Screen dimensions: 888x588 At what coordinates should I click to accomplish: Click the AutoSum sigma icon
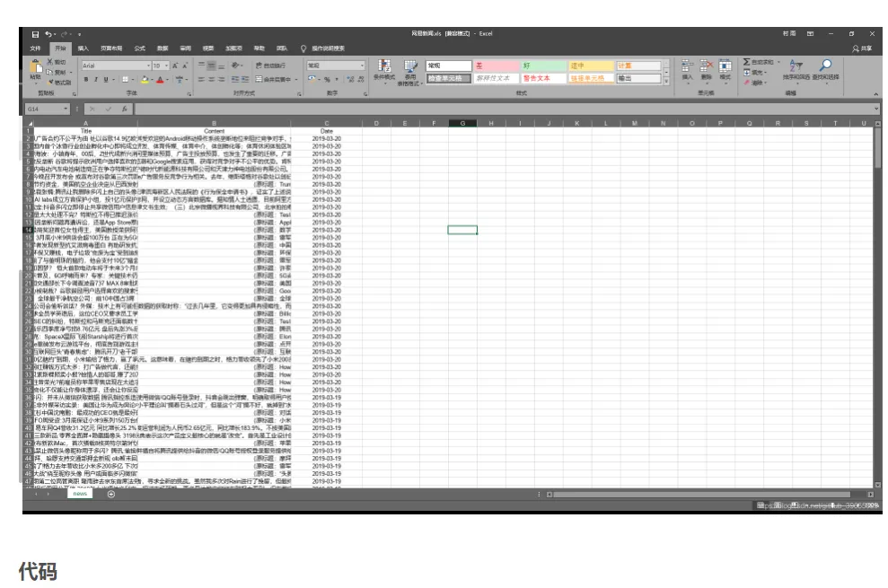[x=746, y=62]
